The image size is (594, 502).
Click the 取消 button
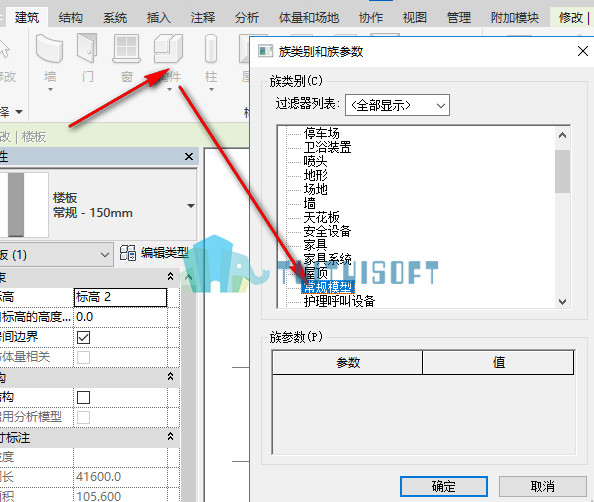(542, 486)
